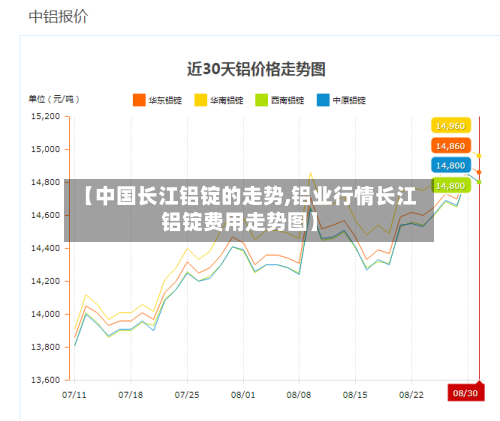
Task: Click the orange 华东铝锭 legend swatch
Action: click(139, 100)
